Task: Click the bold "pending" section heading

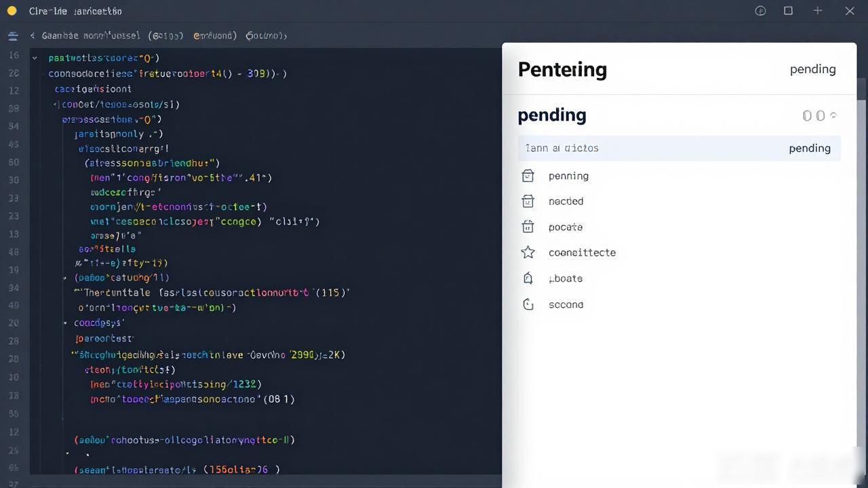Action: [x=552, y=115]
